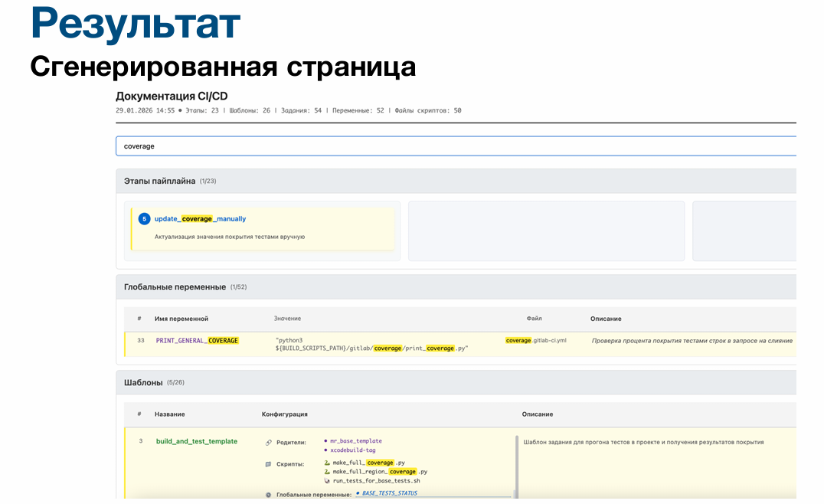Click the Скрипты label in configuration
The image size is (824, 504).
pyautogui.click(x=290, y=464)
